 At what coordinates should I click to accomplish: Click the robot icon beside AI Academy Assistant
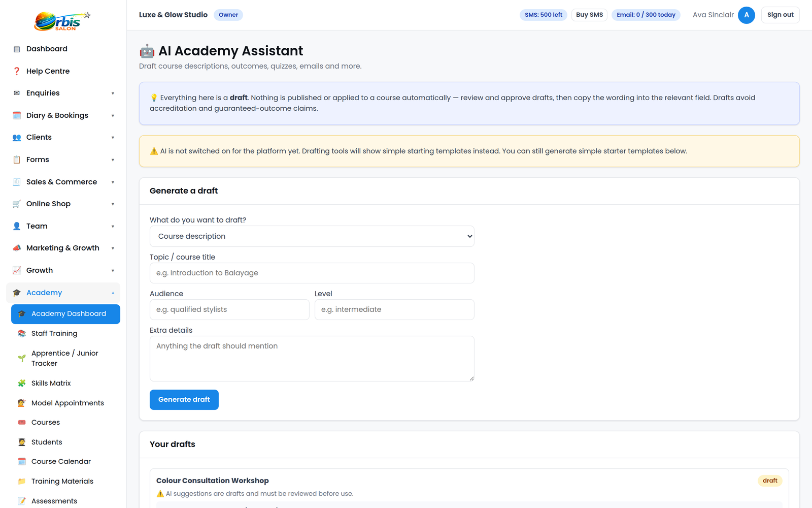point(147,51)
